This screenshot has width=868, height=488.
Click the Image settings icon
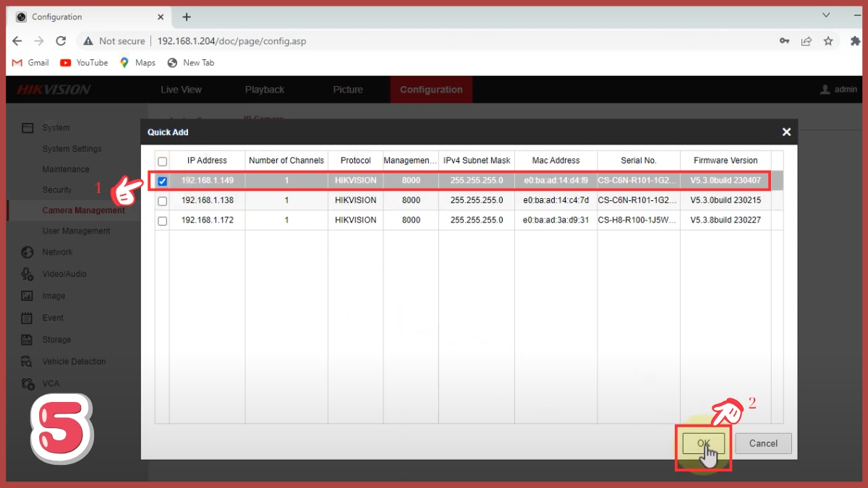(27, 296)
